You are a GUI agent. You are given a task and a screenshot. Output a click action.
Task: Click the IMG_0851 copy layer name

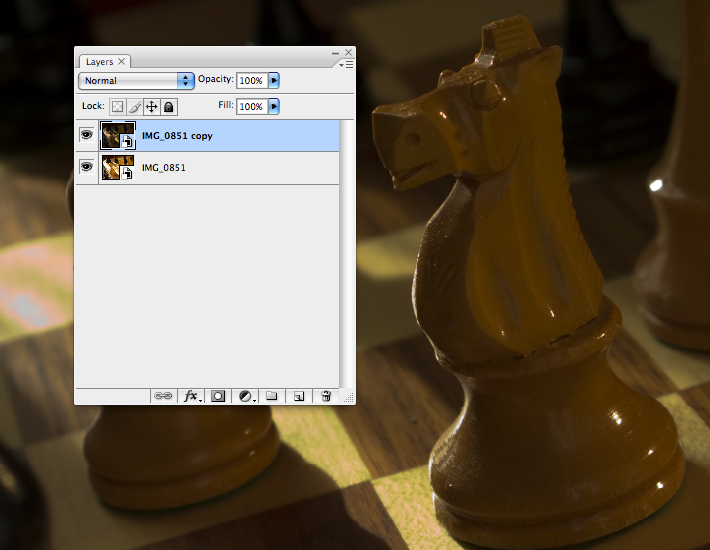(177, 136)
